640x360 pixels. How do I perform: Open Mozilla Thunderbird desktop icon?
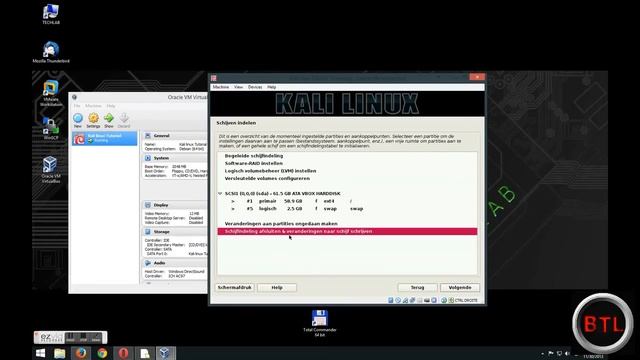(51, 52)
